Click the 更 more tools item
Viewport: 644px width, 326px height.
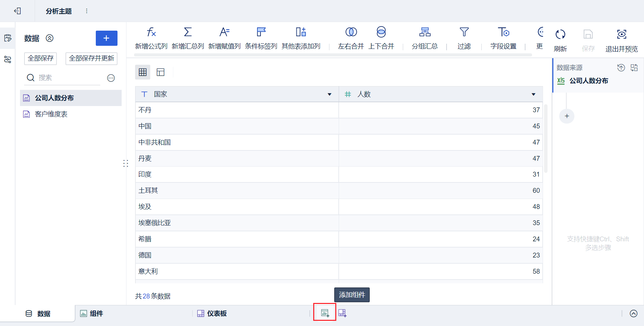point(540,38)
